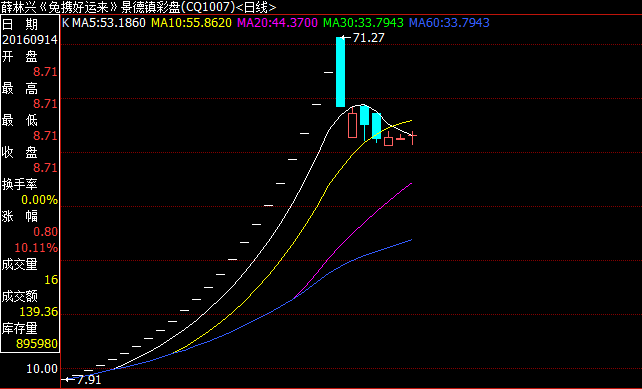The width and height of the screenshot is (642, 389).
Task: Select the 库存量 value 895980
Action: pyautogui.click(x=37, y=344)
